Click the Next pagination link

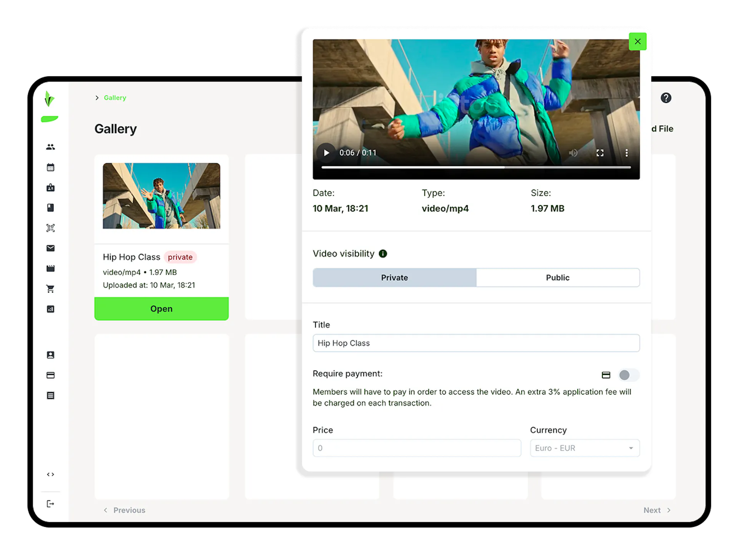click(656, 510)
